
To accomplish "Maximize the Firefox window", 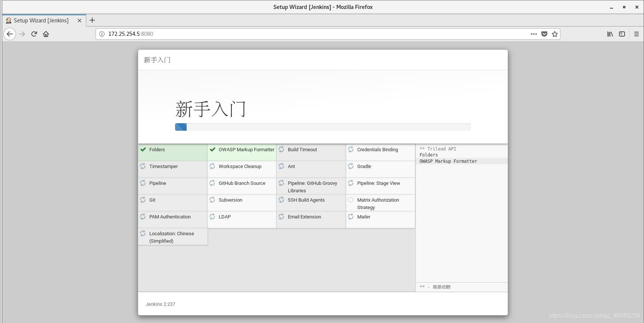I will pyautogui.click(x=624, y=7).
